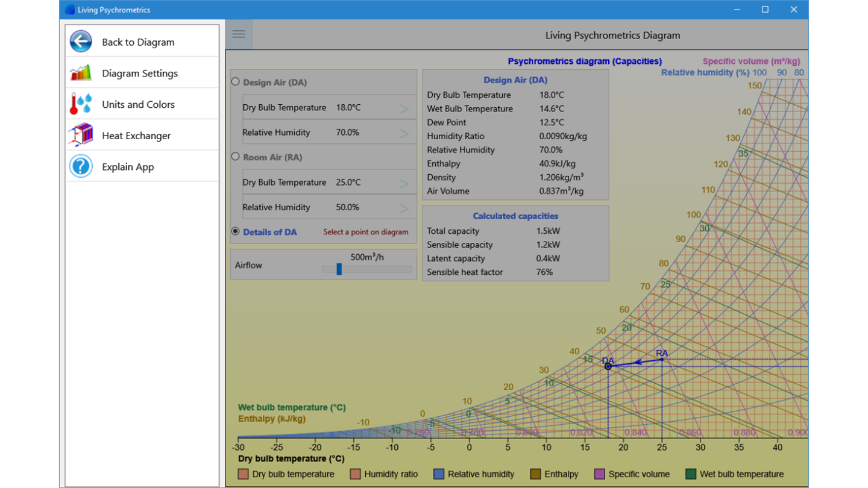868x488 pixels.
Task: Click the Humidity ratio legend color swatch
Action: pyautogui.click(x=355, y=474)
